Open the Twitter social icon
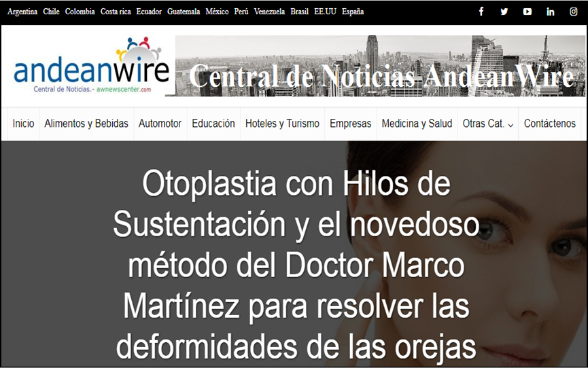This screenshot has height=368, width=588. (504, 12)
